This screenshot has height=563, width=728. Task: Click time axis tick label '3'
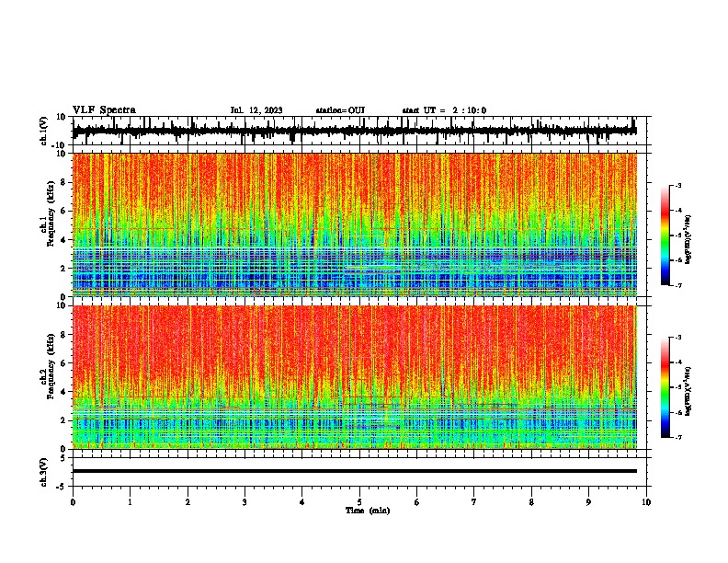point(245,502)
